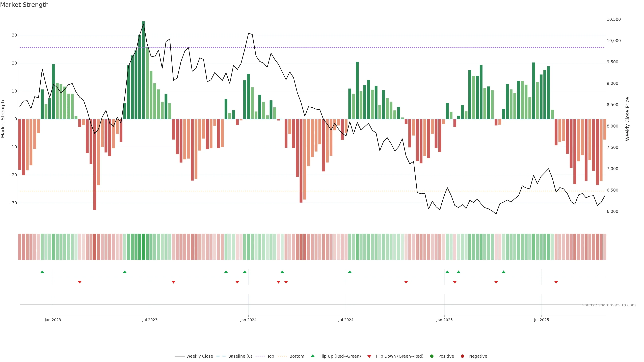Click the flip-down triangle between Jul 2024 and Jan 2025
The image size is (644, 362).
pos(406,282)
